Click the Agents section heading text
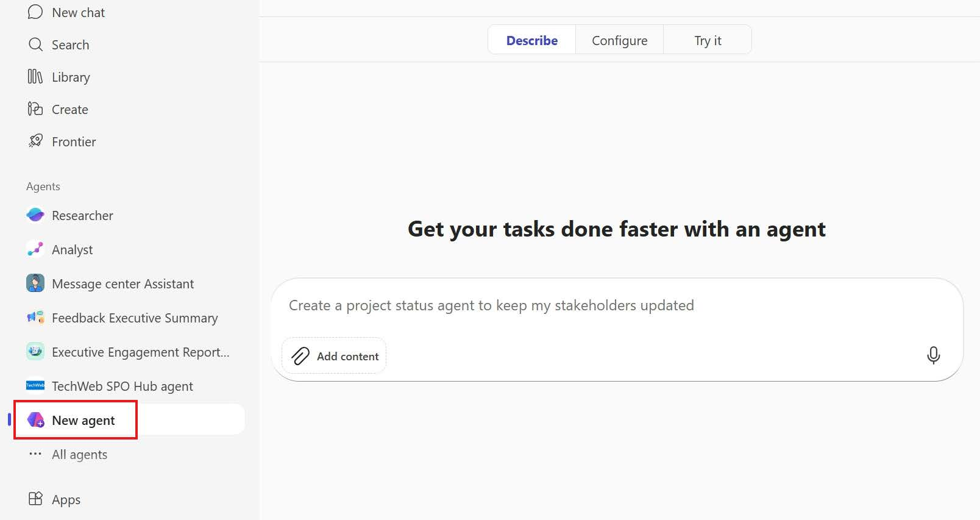980x520 pixels. (x=43, y=186)
